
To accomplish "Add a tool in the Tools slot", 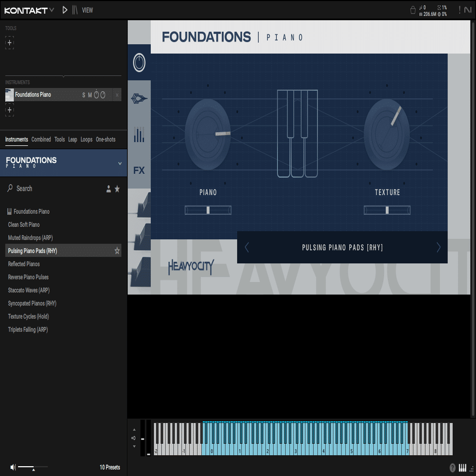I will click(9, 43).
